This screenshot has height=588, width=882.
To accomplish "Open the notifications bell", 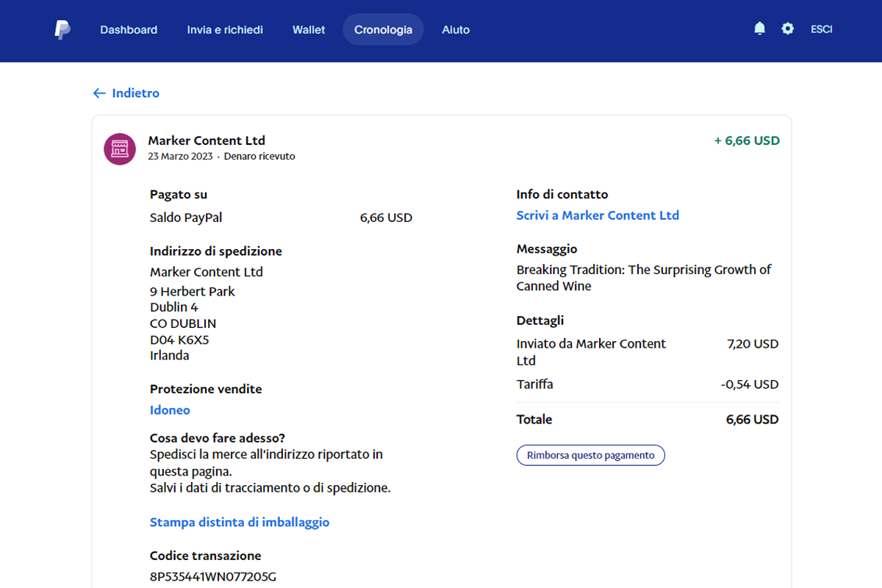I will (760, 29).
